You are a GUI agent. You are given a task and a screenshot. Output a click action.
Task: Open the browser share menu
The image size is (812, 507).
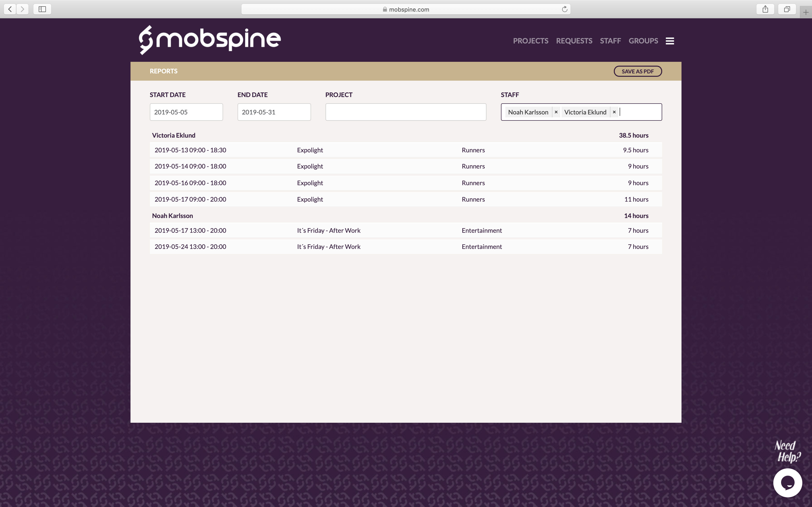click(x=765, y=9)
